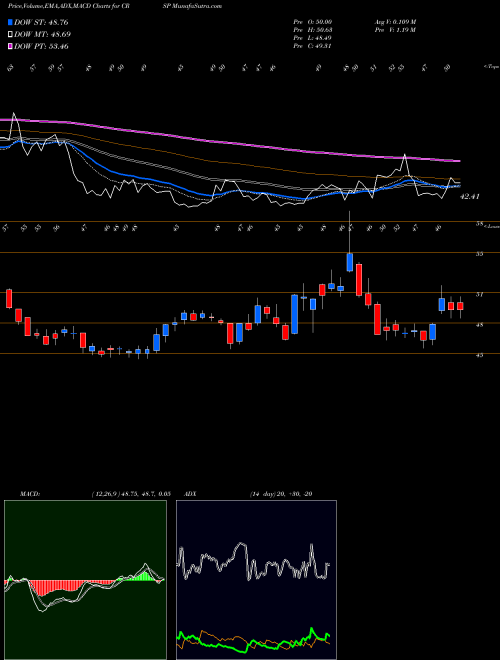Click the Lows label beside the lower row
The image size is (500, 660).
click(x=492, y=227)
